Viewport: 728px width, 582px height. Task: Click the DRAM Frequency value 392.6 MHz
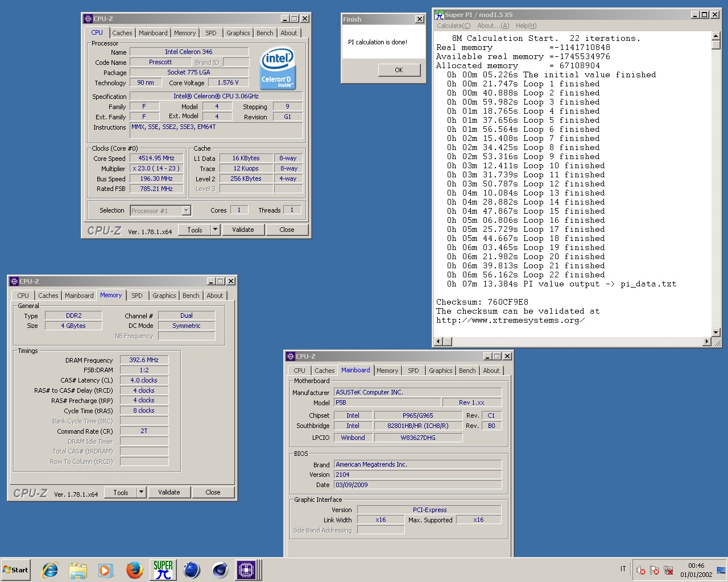(144, 360)
